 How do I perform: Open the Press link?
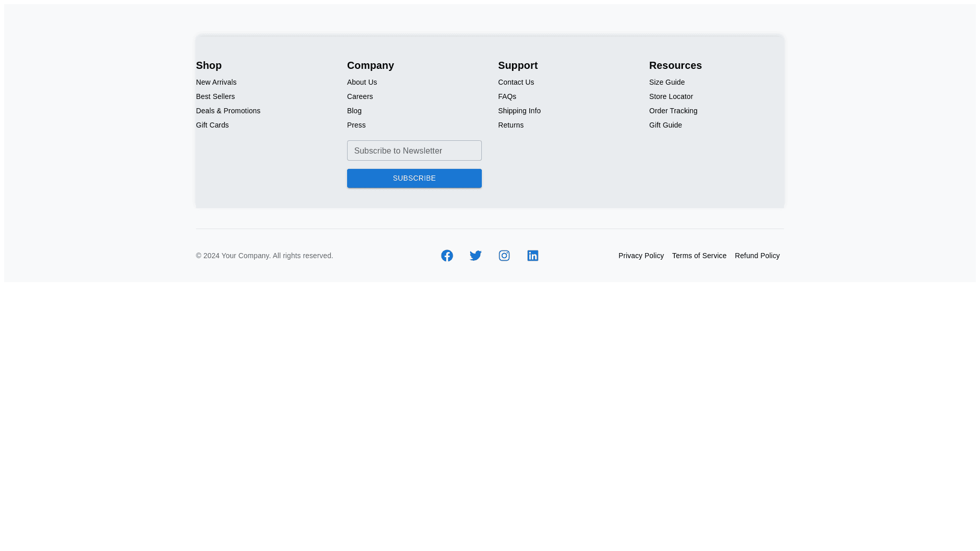[x=356, y=125]
